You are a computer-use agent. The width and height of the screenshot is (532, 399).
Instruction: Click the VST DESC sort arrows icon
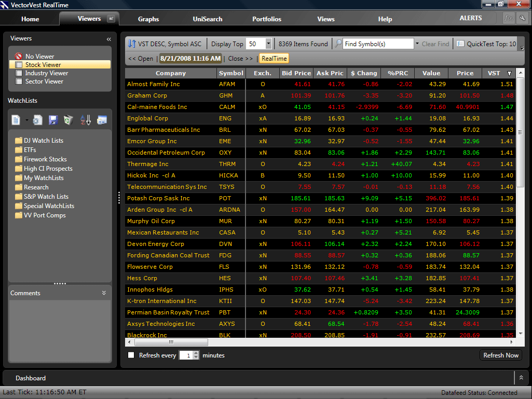click(132, 44)
